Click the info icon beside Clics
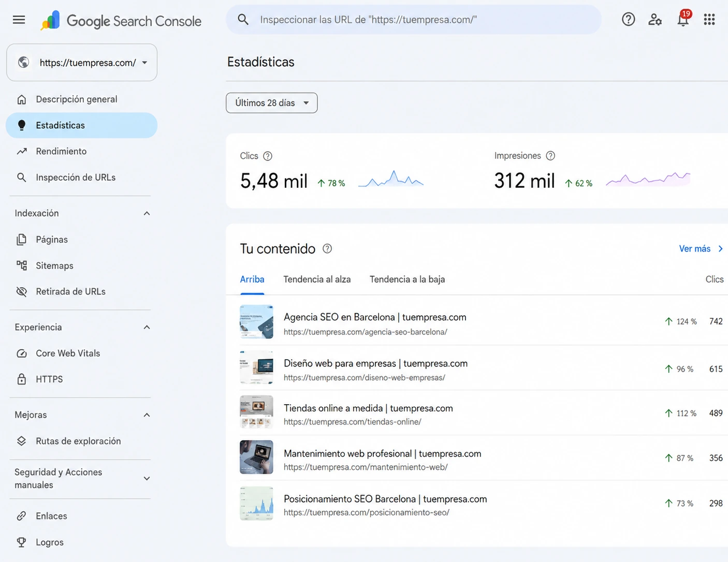Image resolution: width=728 pixels, height=562 pixels. 268,156
